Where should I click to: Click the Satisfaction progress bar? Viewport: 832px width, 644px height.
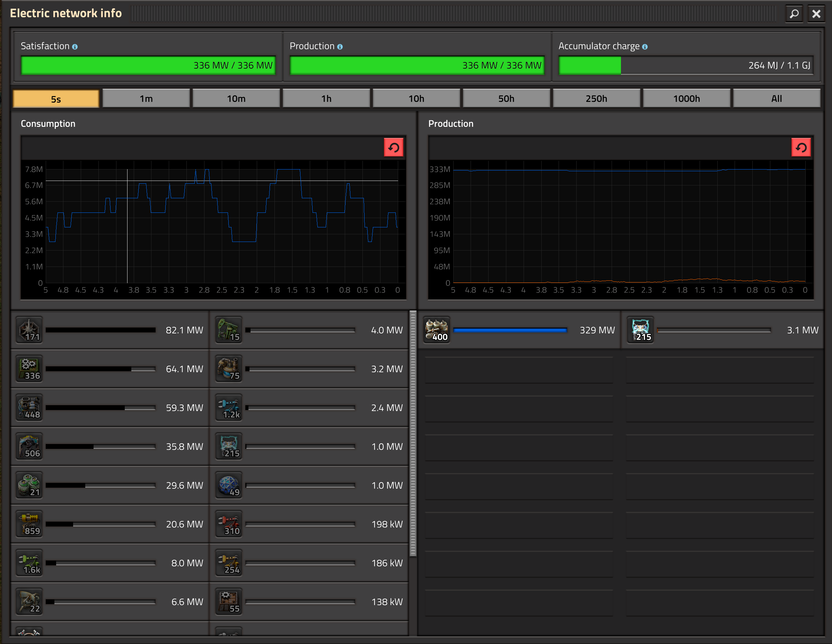[x=149, y=65]
